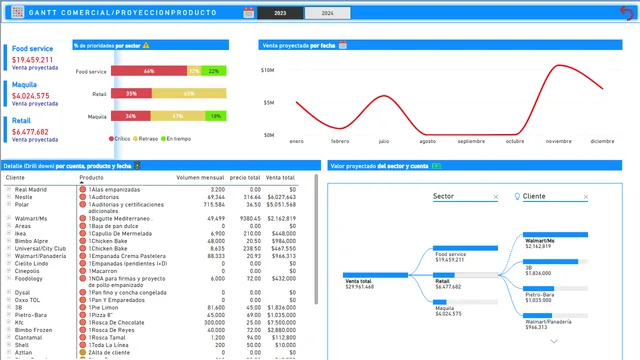Click the Venta total tree node bar
The height and width of the screenshot is (360, 640).
(375, 275)
